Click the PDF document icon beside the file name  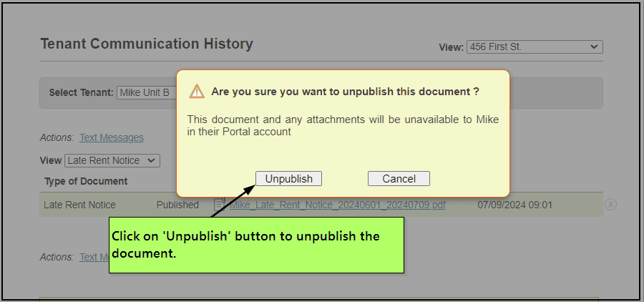[220, 205]
